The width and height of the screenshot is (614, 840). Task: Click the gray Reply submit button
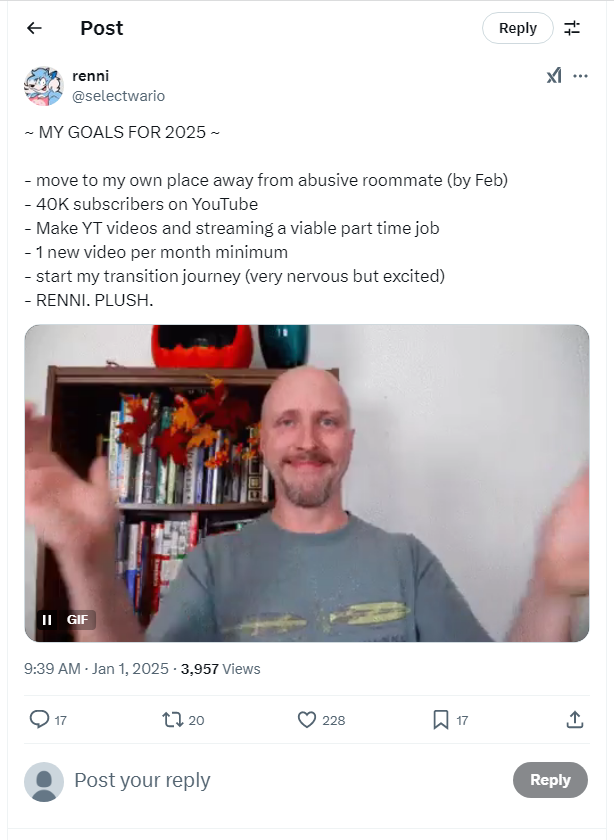[550, 779]
